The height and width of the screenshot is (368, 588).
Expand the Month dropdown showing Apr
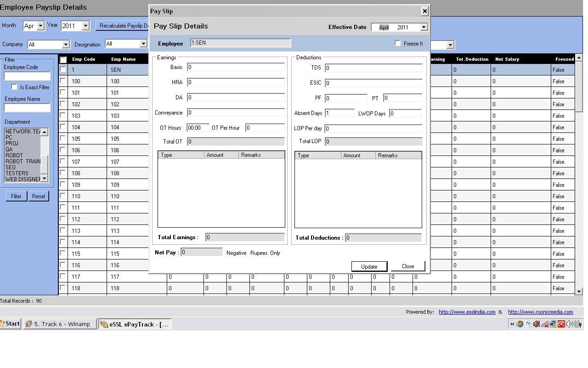click(x=40, y=26)
